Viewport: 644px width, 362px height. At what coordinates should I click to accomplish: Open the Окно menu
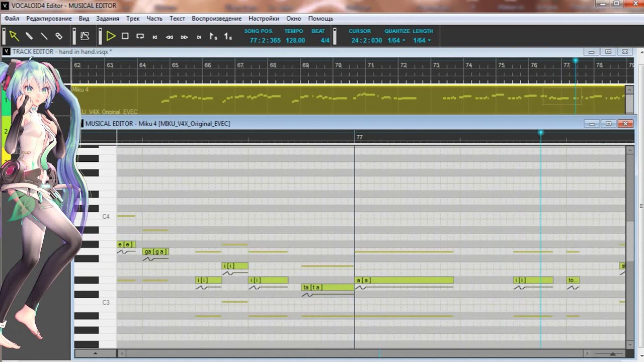click(293, 19)
